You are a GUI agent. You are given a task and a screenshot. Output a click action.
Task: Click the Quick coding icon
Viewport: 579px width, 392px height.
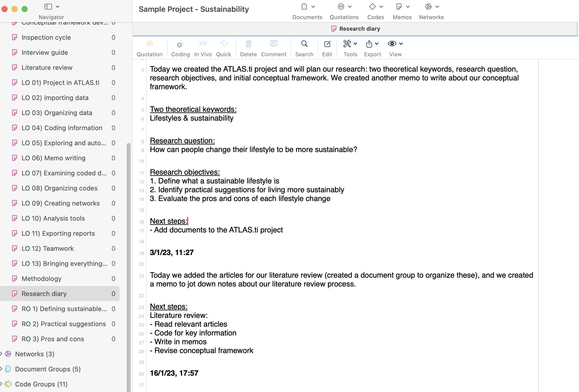(224, 44)
